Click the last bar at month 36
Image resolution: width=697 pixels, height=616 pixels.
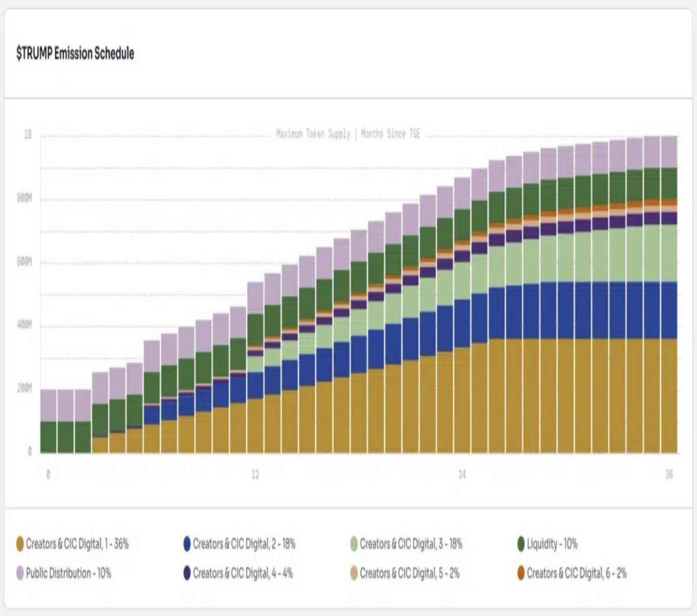pyautogui.click(x=670, y=295)
